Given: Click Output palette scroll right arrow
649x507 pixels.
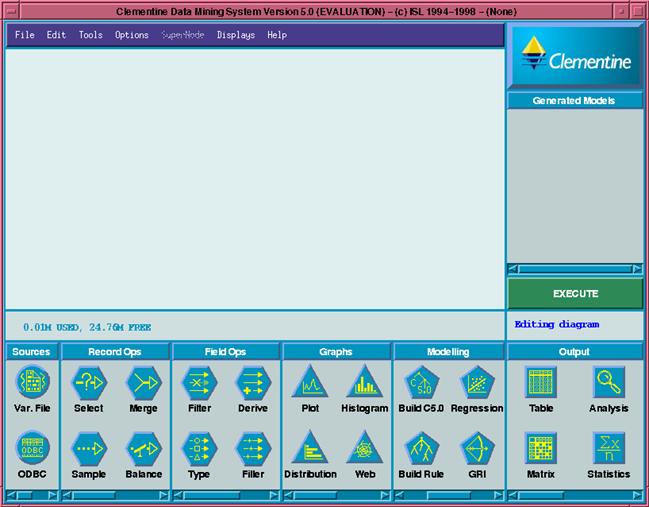Looking at the screenshot, I should [x=637, y=495].
